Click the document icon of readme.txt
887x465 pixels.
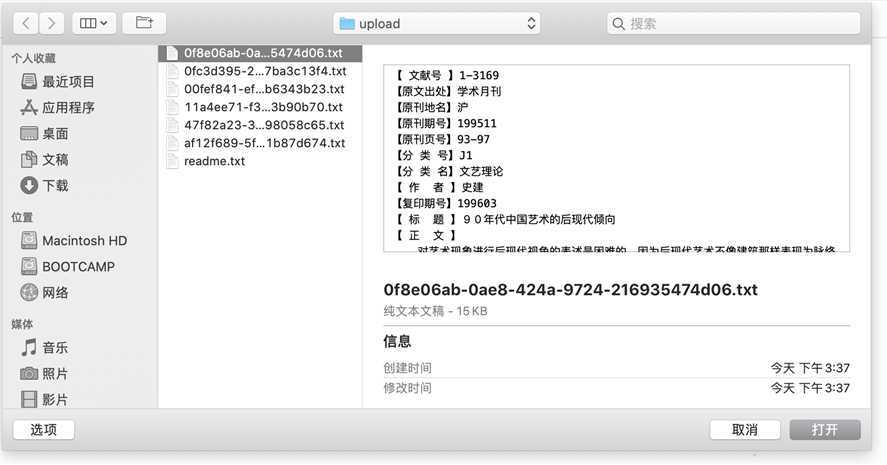point(173,161)
